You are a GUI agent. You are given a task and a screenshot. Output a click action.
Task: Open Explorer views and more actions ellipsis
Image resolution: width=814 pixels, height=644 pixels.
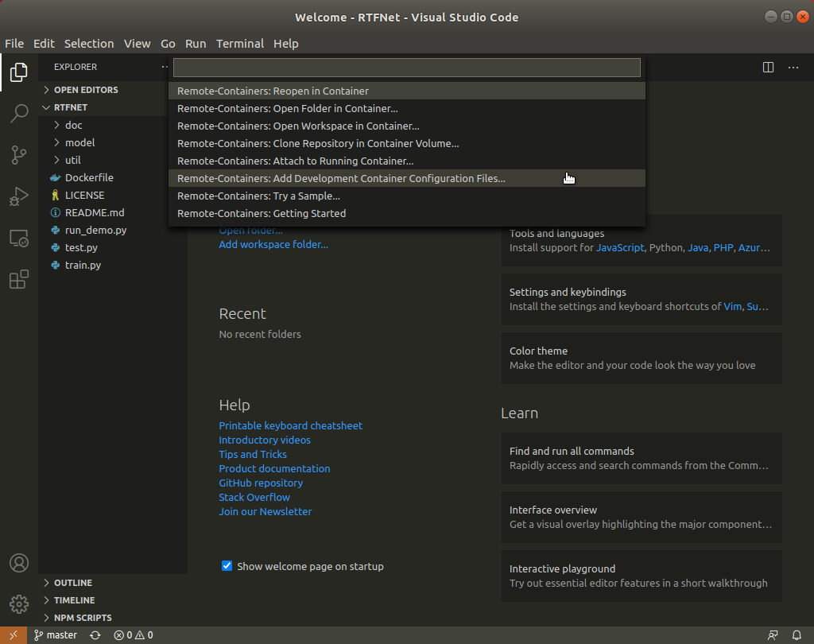click(165, 67)
